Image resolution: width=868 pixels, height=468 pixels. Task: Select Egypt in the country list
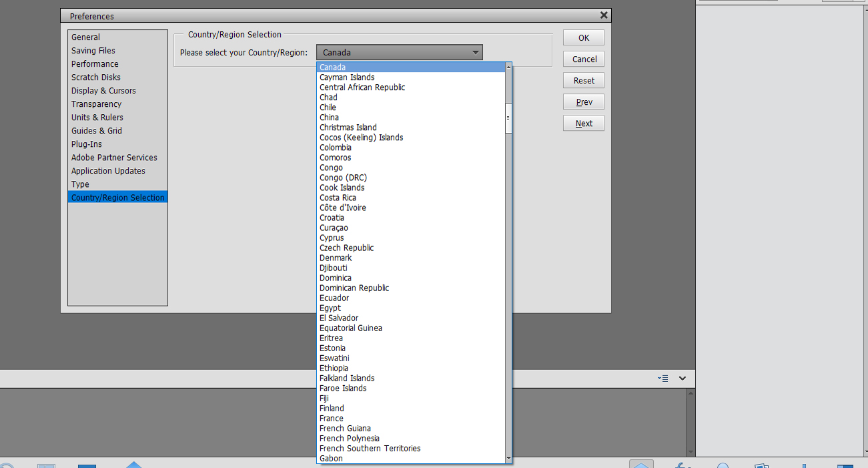[x=411, y=307]
